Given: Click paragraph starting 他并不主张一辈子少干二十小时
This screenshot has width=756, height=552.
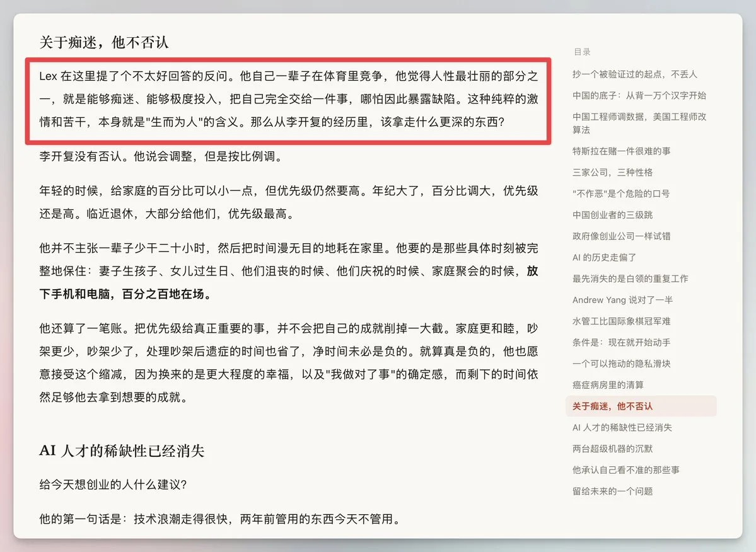Looking at the screenshot, I should [x=288, y=271].
